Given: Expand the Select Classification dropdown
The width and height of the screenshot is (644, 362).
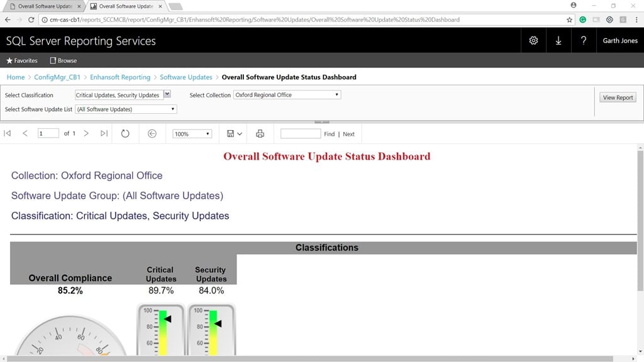Looking at the screenshot, I should coord(167,94).
